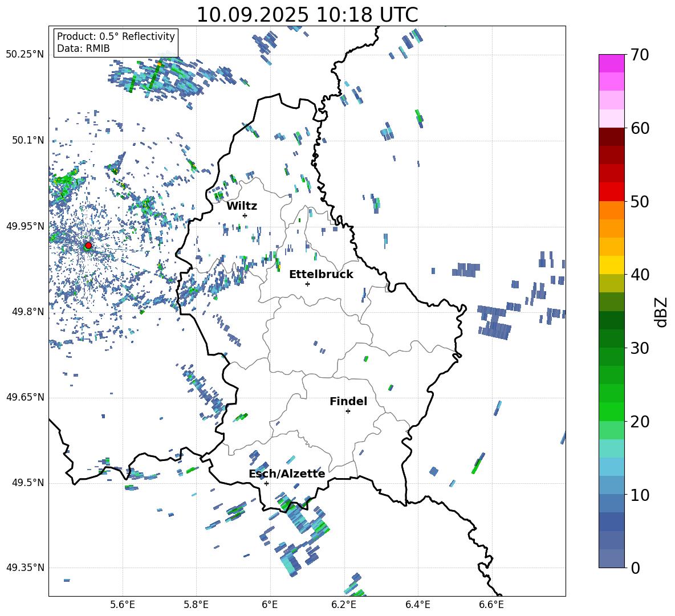This screenshot has height=616, width=675.
Task: Click the 6°E longitude label
Action: [270, 605]
